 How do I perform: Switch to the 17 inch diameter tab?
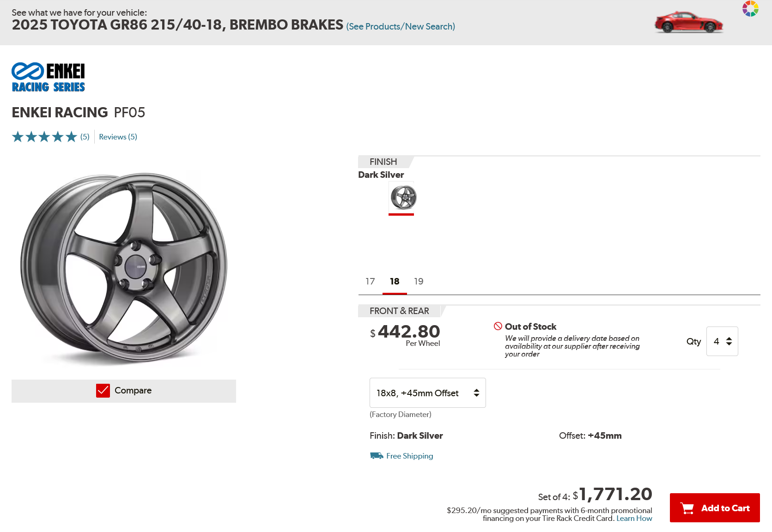370,281
